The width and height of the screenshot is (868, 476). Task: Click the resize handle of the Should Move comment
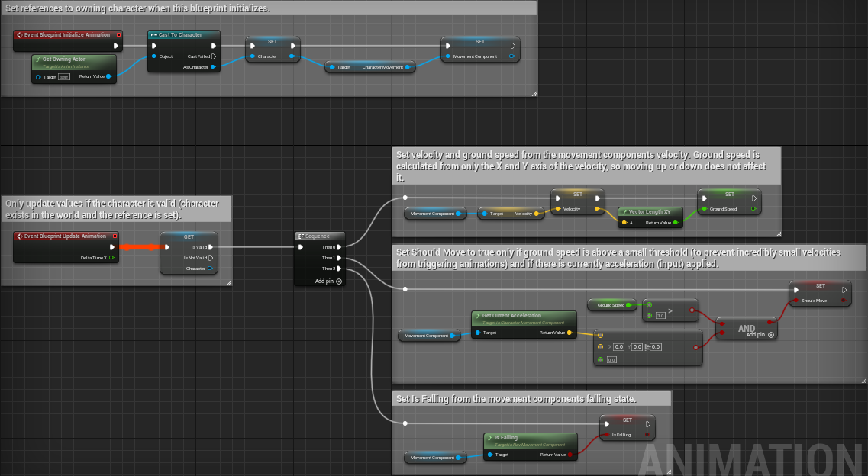pos(863,381)
